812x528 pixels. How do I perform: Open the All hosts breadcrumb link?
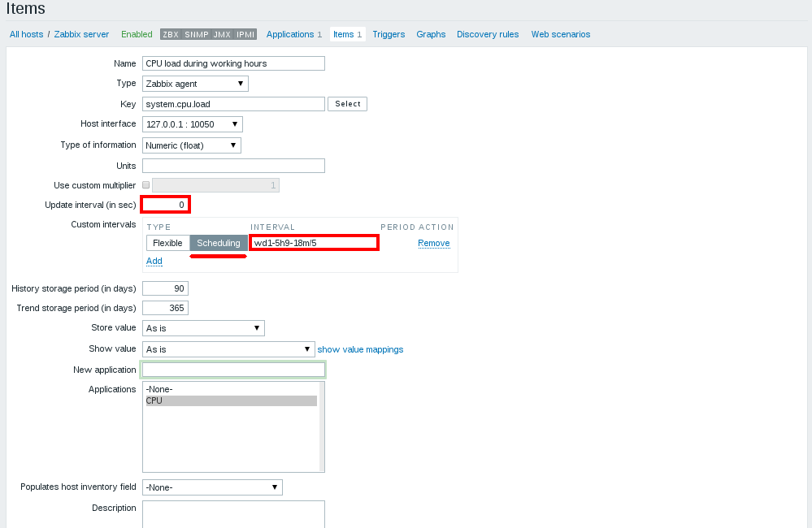coord(26,34)
